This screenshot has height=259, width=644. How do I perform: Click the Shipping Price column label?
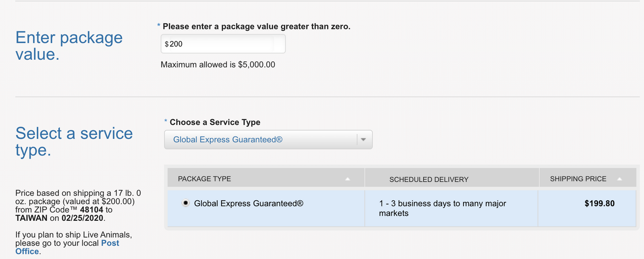pyautogui.click(x=578, y=179)
